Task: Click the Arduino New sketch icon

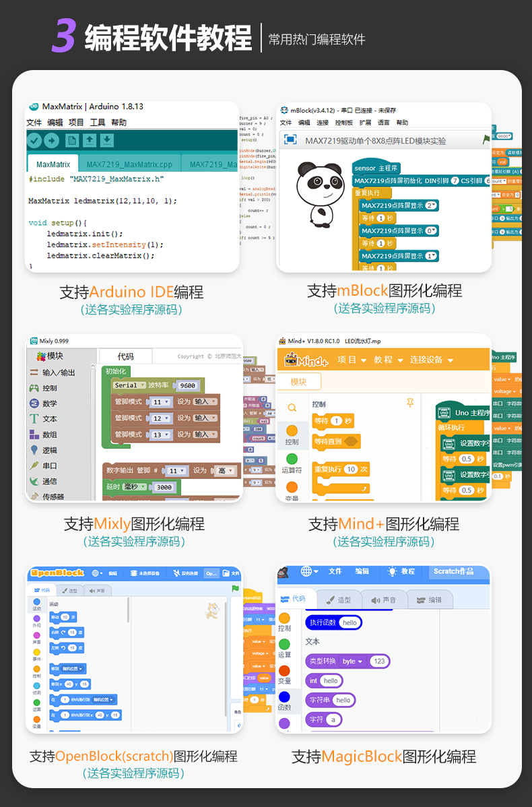Action: click(72, 140)
